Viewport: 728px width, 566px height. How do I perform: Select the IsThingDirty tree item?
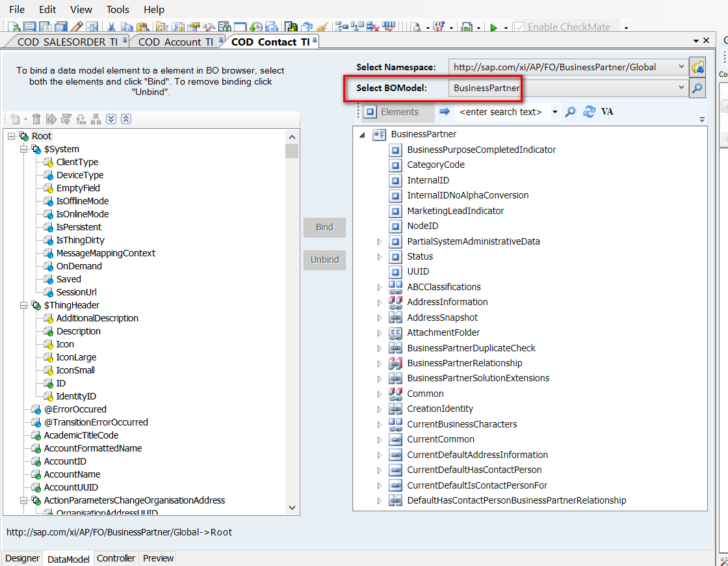[x=81, y=240]
